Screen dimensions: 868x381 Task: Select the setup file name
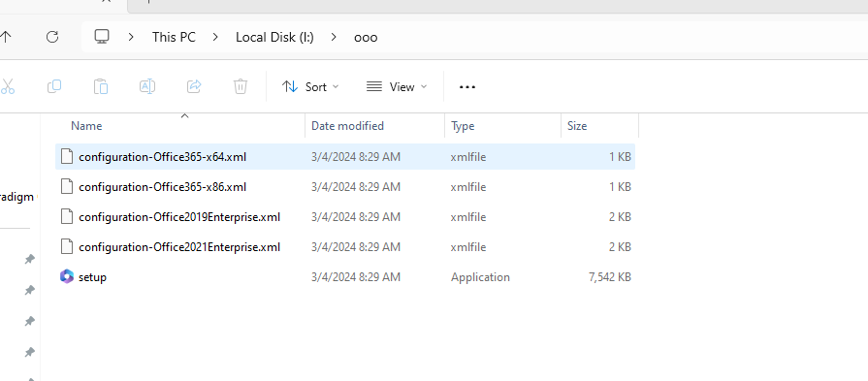92,277
